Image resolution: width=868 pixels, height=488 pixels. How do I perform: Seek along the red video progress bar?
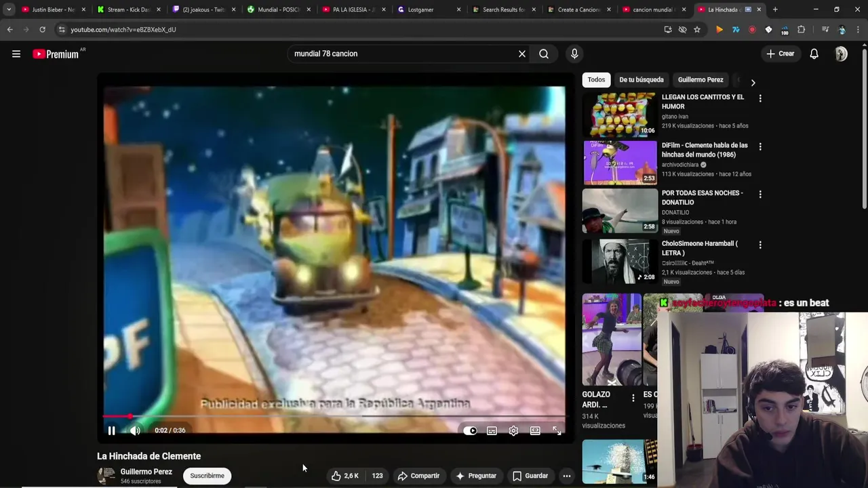coord(334,416)
